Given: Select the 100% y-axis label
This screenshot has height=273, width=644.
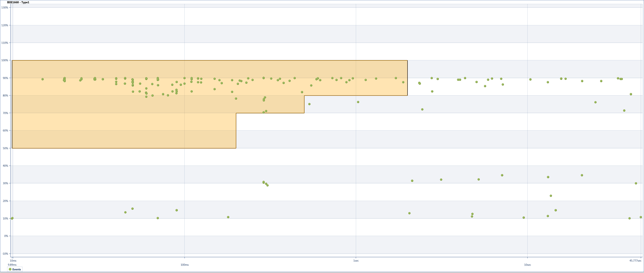Looking at the screenshot, I should tap(5, 60).
